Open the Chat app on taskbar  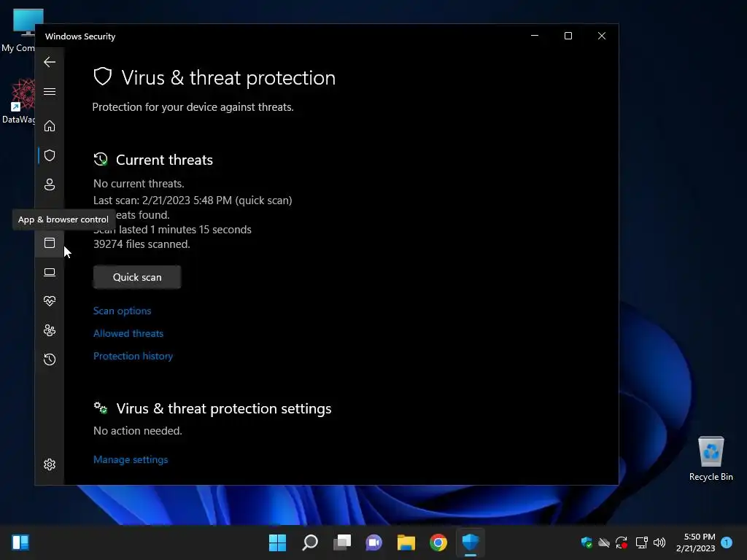(x=374, y=542)
